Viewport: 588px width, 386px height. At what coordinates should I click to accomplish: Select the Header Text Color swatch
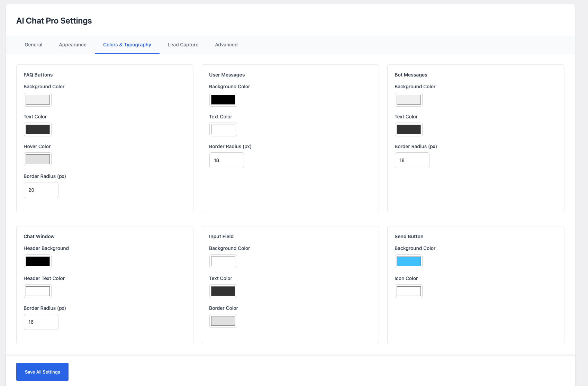pyautogui.click(x=37, y=291)
